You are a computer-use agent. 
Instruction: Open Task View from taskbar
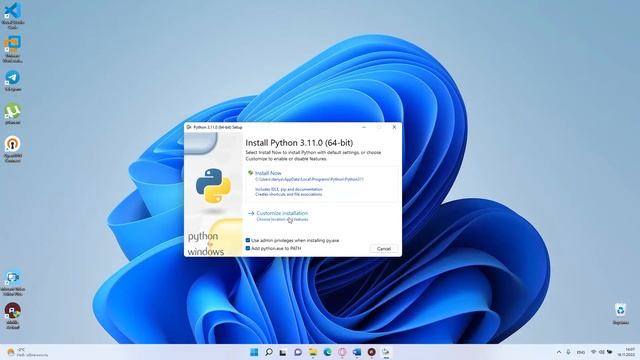283,352
